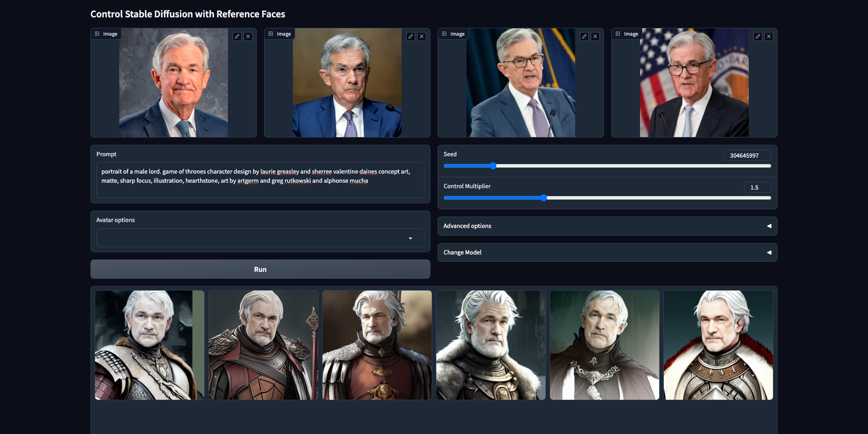Edit the first reference image with pencil icon

[237, 37]
